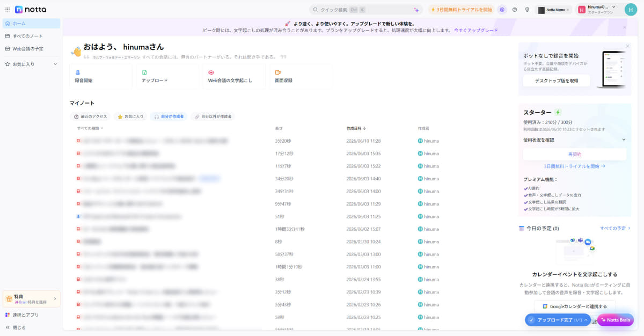Image resolution: width=644 pixels, height=336 pixels.
Task: Click the 作成者 column header
Action: point(423,128)
